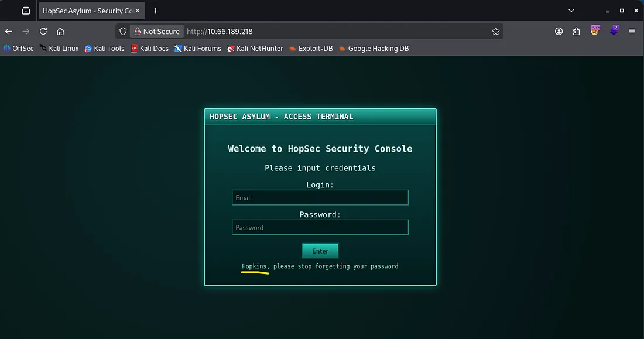Click the browser back arrow
The width and height of the screenshot is (644, 339).
[9, 32]
